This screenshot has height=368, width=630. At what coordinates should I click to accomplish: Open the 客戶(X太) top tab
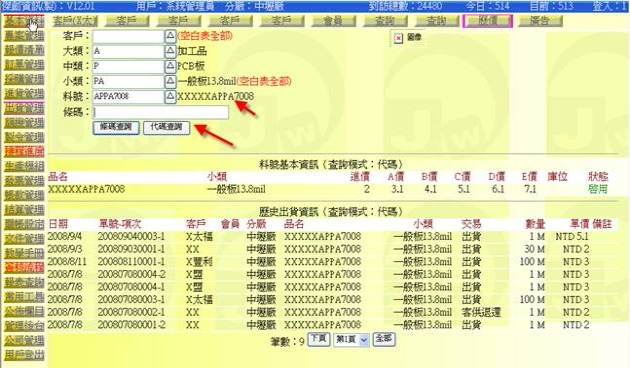tap(75, 21)
